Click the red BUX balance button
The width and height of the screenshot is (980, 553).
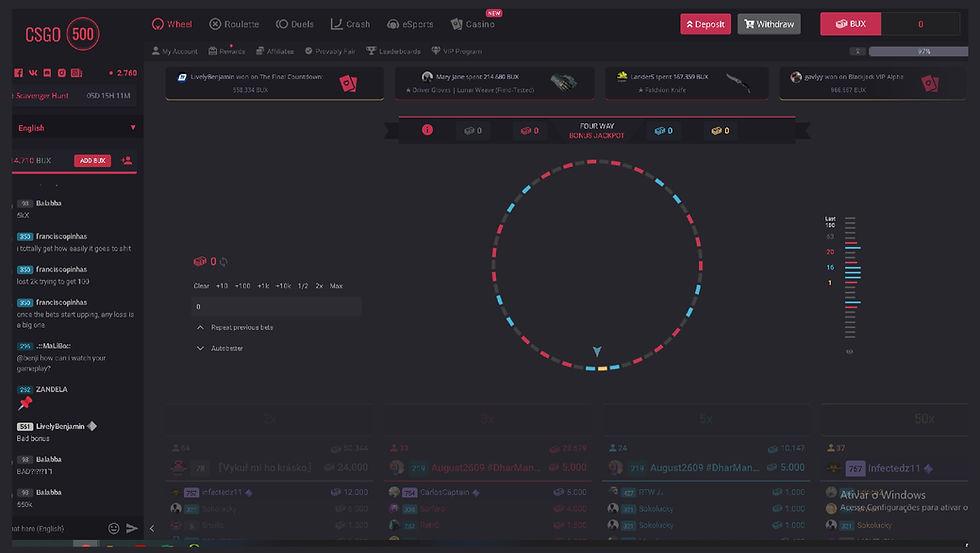[x=851, y=24]
